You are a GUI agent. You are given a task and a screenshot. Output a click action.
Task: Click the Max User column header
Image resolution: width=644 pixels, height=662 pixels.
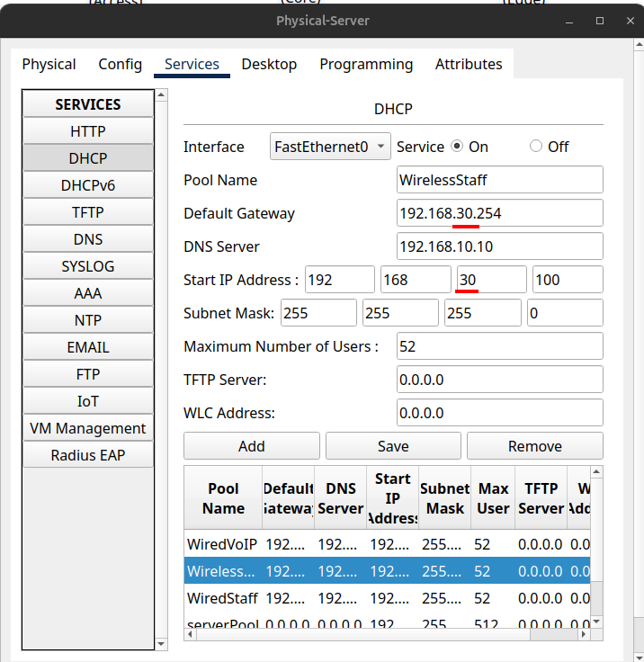tap(493, 498)
